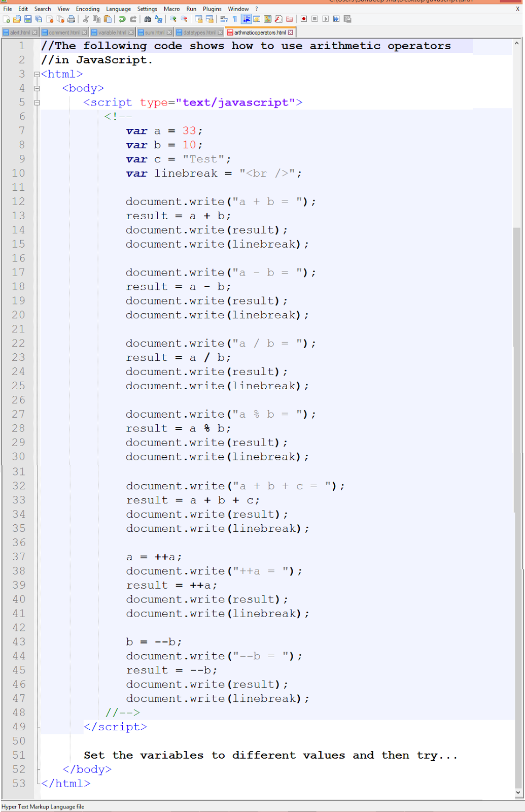
Task: Cut selection with the scissors icon
Action: click(86, 19)
